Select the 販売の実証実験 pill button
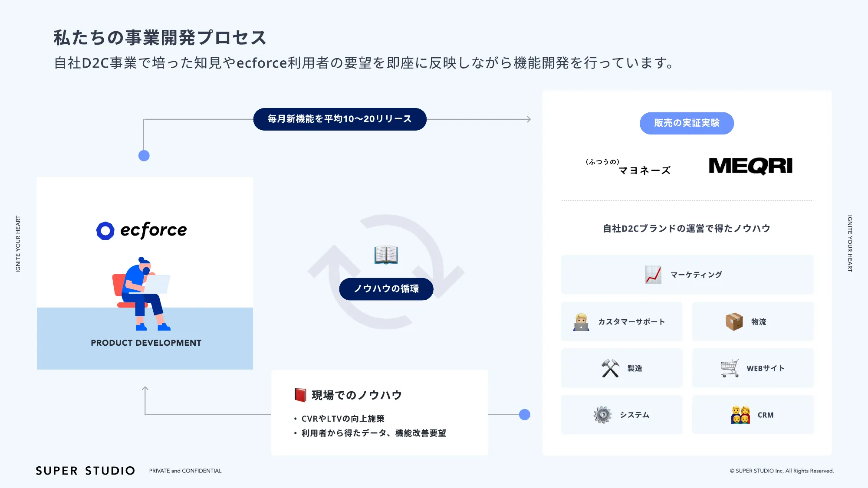 687,123
